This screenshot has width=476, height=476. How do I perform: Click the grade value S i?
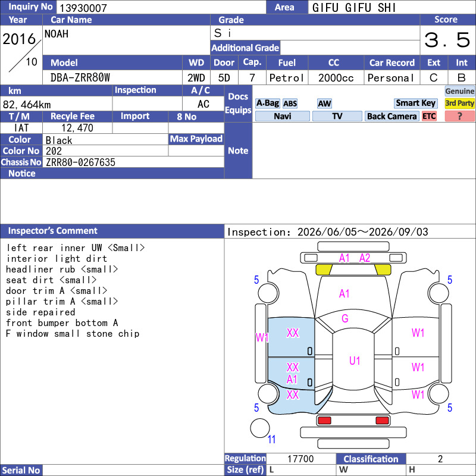click(223, 33)
